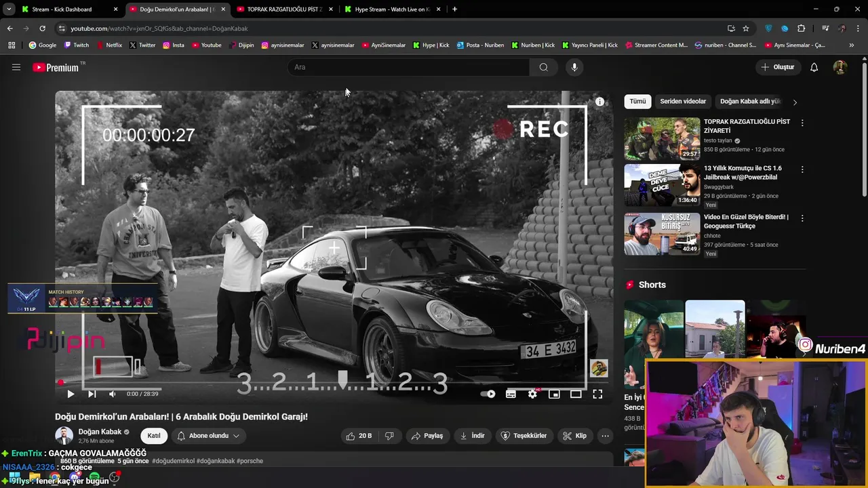Open the Yayıncı Paneli | Kick bookmark
The height and width of the screenshot is (488, 868).
(590, 45)
